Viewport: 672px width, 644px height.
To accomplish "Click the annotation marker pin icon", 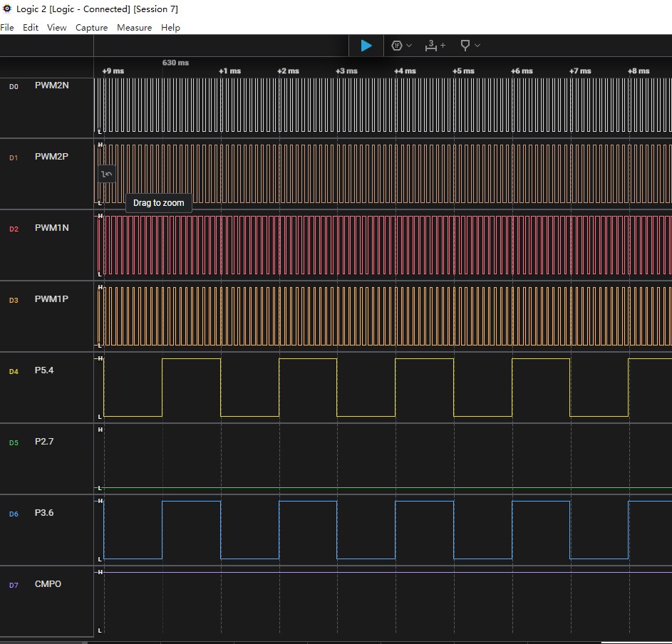I will [x=465, y=46].
